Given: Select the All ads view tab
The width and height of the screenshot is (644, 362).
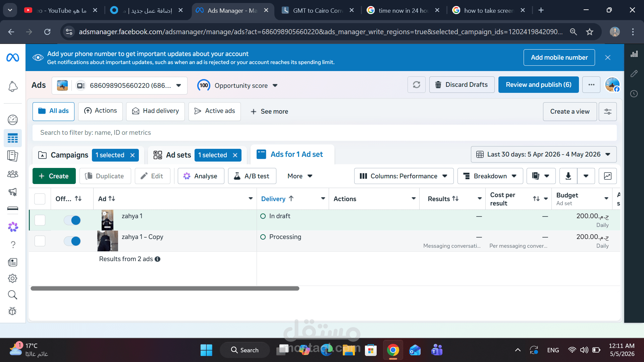Looking at the screenshot, I should 53,111.
